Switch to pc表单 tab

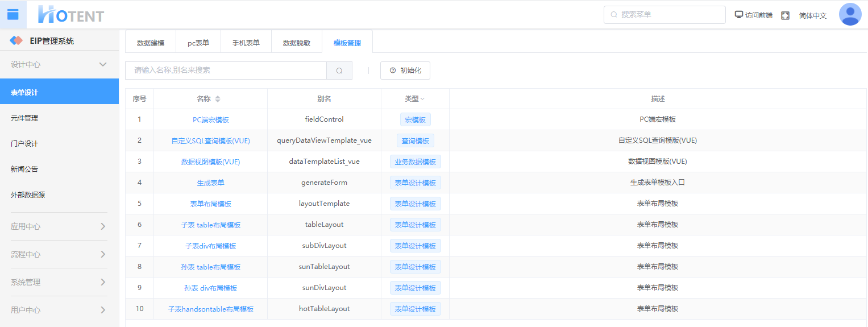coord(198,43)
